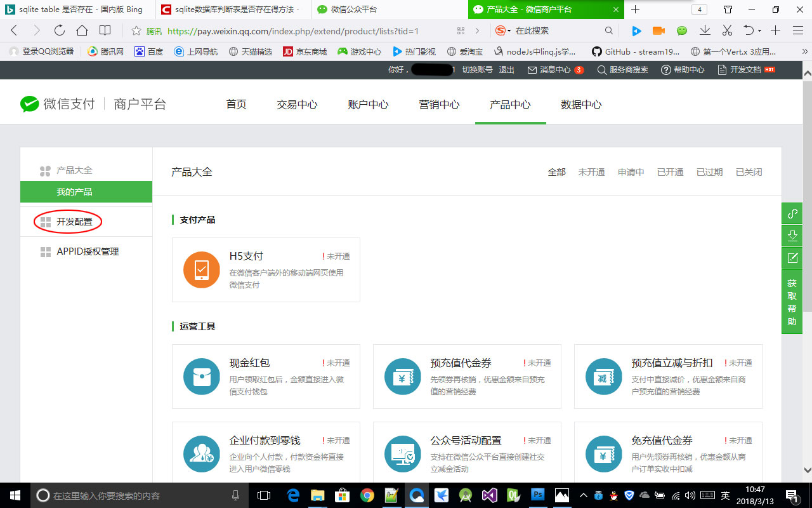Select APPID授权管理 in the left sidebar
The width and height of the screenshot is (812, 508).
(86, 251)
